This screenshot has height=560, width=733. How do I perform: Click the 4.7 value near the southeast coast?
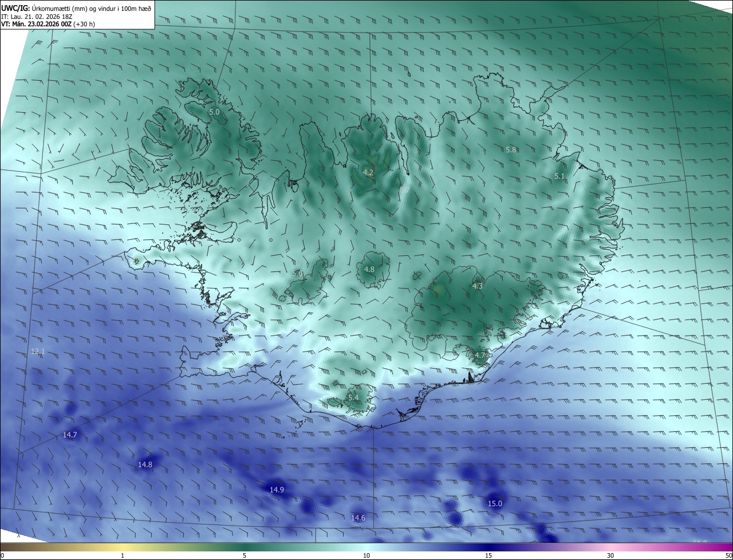pyautogui.click(x=480, y=356)
